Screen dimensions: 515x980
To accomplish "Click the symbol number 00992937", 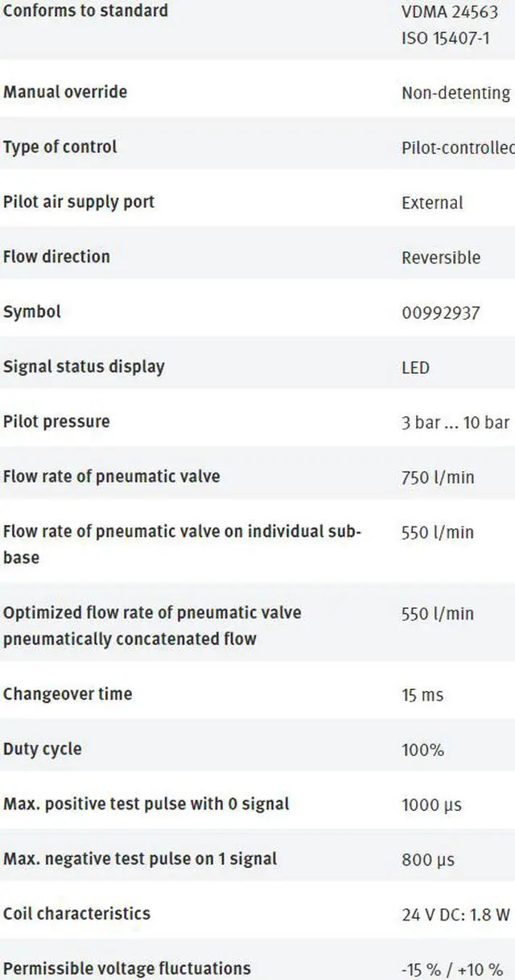I will [x=440, y=312].
